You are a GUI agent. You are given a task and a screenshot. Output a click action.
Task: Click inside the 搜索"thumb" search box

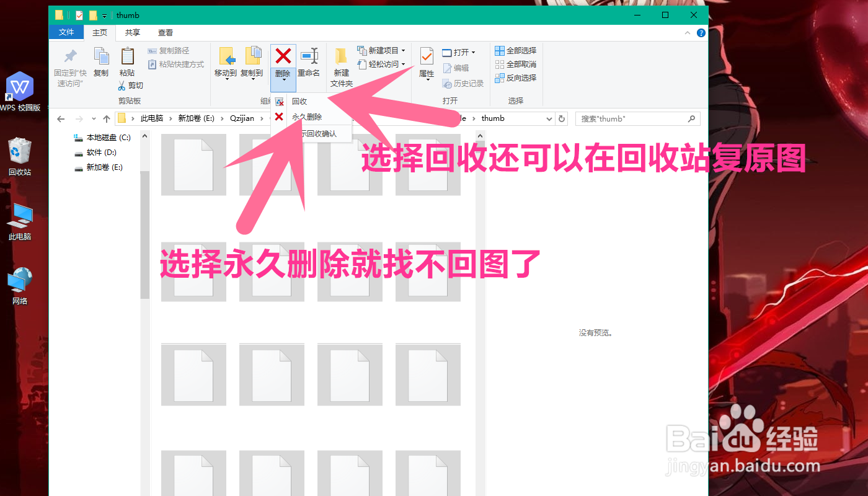pyautogui.click(x=632, y=118)
